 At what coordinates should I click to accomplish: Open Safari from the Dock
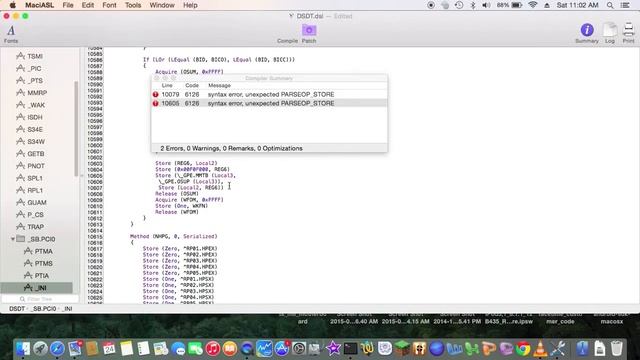(x=57, y=349)
